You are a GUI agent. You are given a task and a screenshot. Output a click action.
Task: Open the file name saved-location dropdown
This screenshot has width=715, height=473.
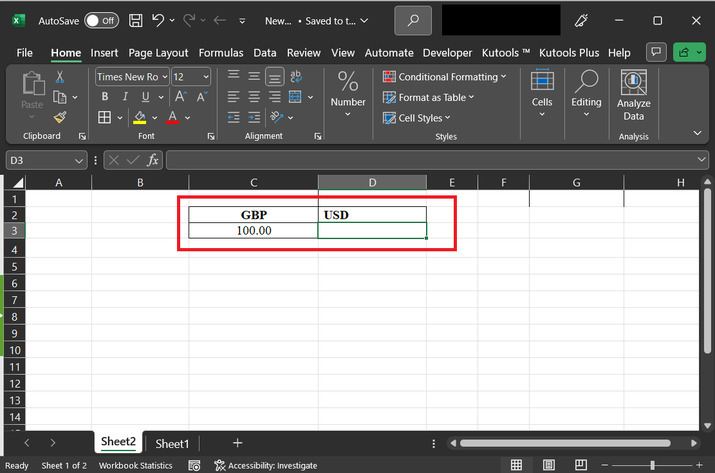pyautogui.click(x=364, y=21)
